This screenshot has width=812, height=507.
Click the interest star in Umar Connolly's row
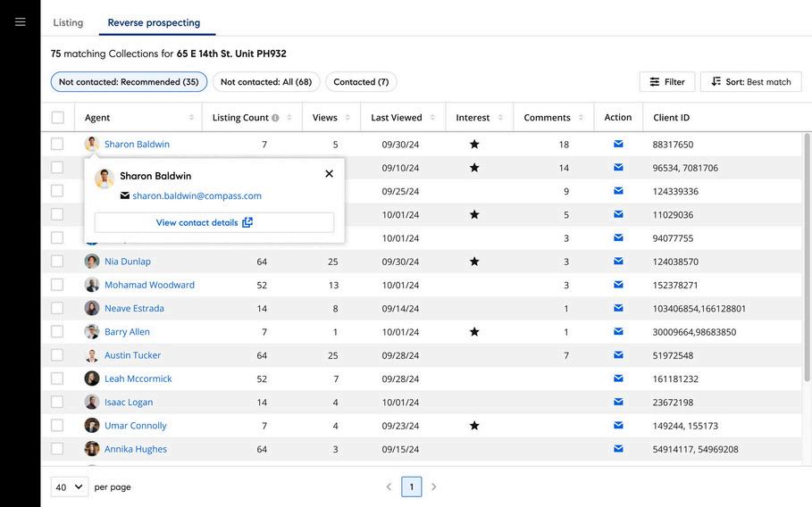pyautogui.click(x=474, y=426)
